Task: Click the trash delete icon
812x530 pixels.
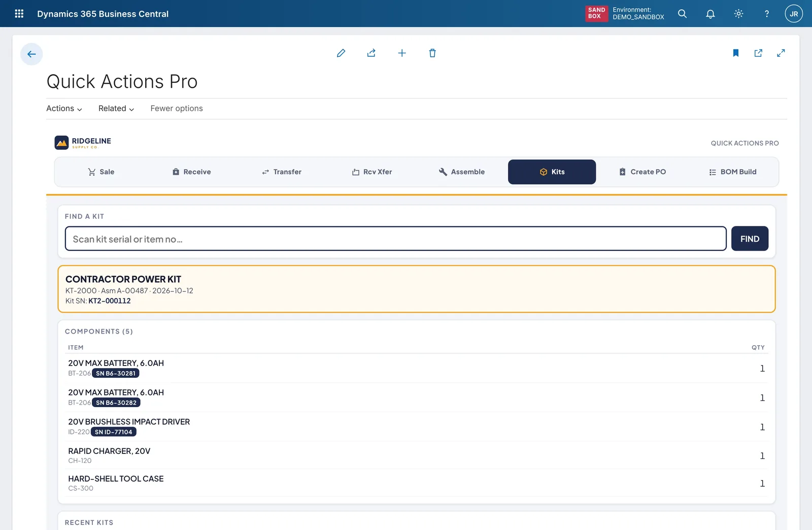Action: pyautogui.click(x=432, y=53)
